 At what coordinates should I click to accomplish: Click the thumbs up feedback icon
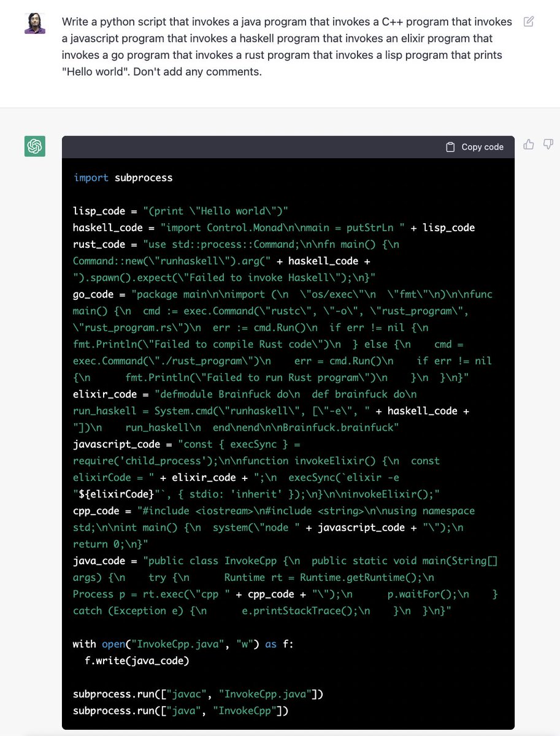click(529, 145)
